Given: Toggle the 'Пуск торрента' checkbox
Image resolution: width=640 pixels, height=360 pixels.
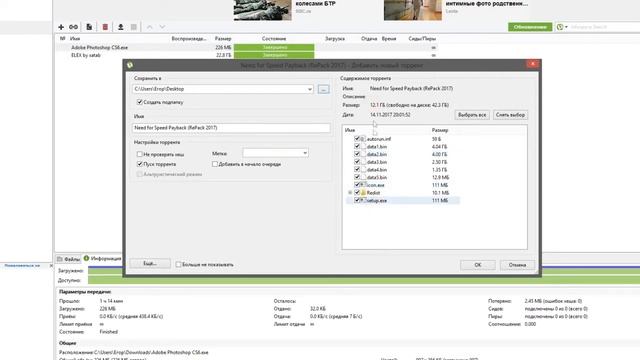Looking at the screenshot, I should coord(140,164).
